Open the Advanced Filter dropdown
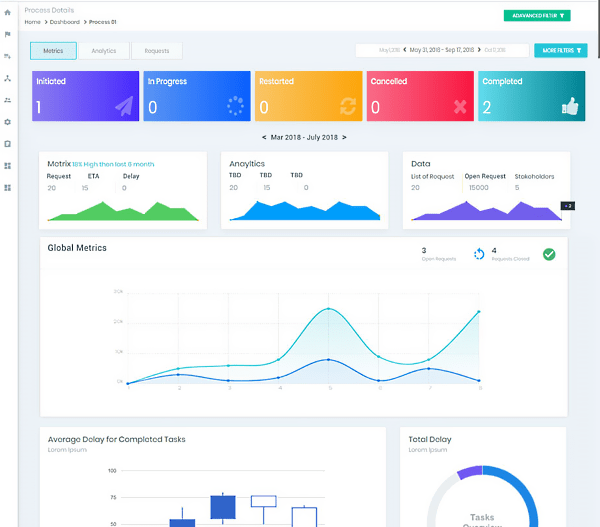This screenshot has height=527, width=600. [x=537, y=16]
